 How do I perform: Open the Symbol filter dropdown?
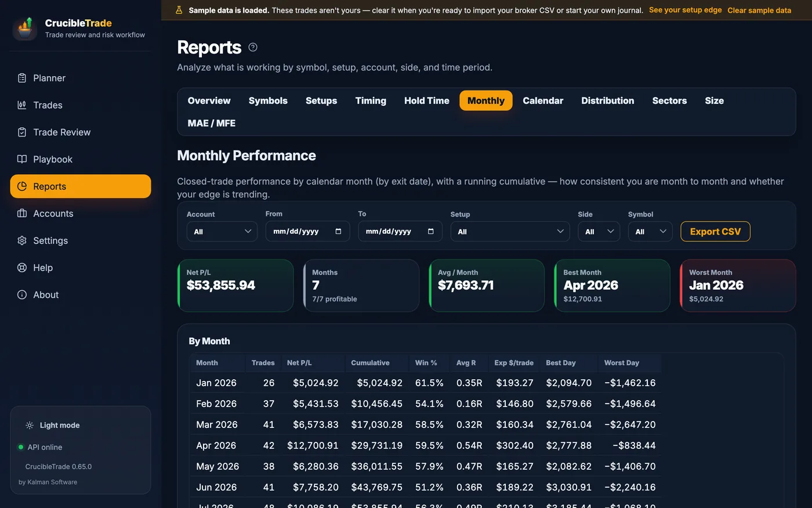[650, 231]
